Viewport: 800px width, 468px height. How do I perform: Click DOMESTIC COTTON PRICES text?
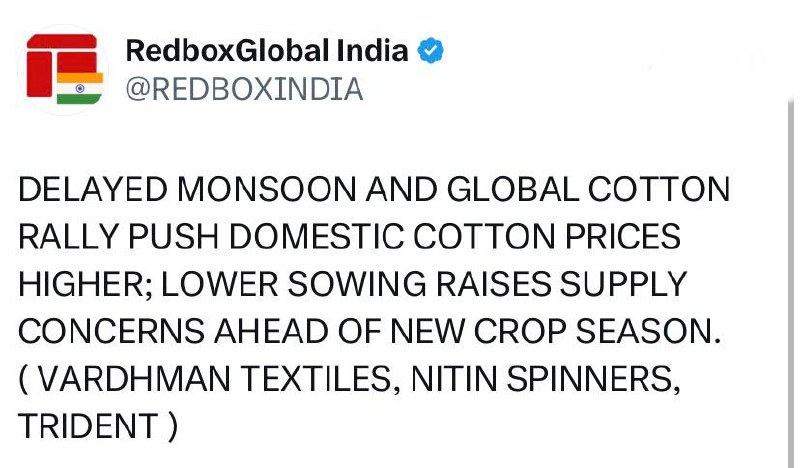pos(455,236)
